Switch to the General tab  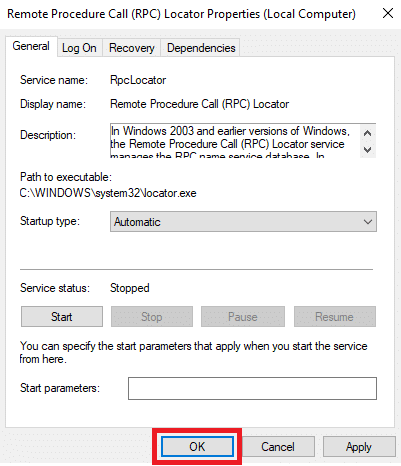click(x=31, y=46)
